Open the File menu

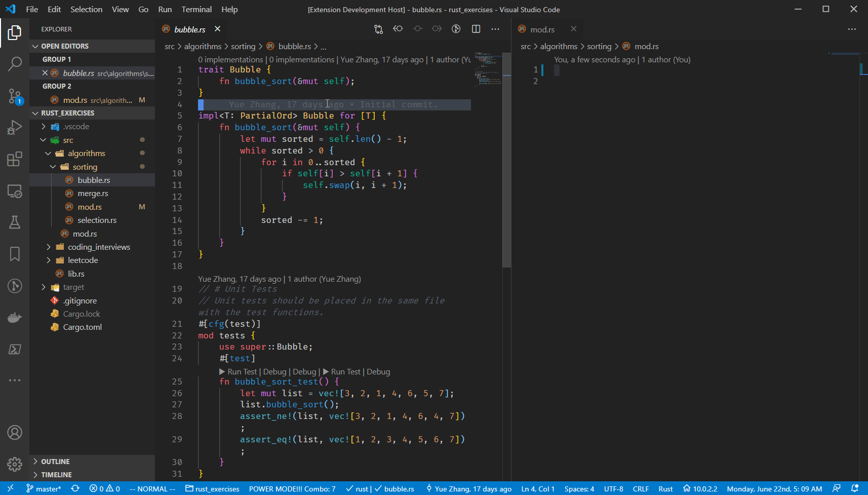pyautogui.click(x=32, y=9)
